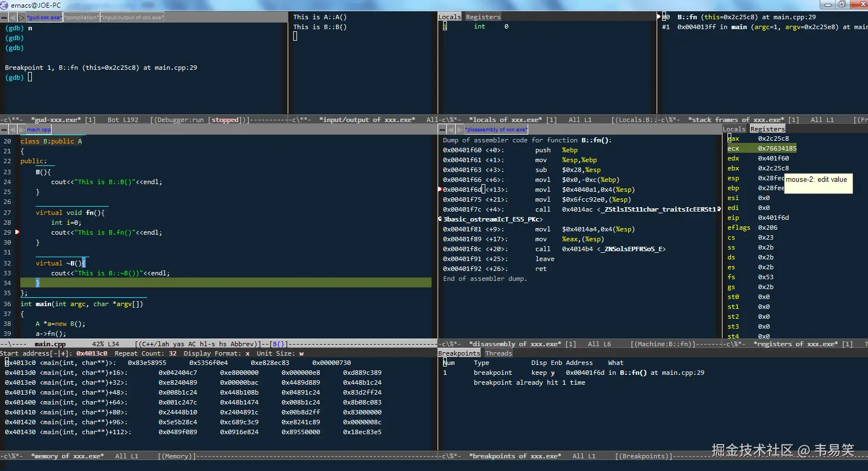Click *breakpoints of xxx.exe* mode line name

[x=515, y=456]
